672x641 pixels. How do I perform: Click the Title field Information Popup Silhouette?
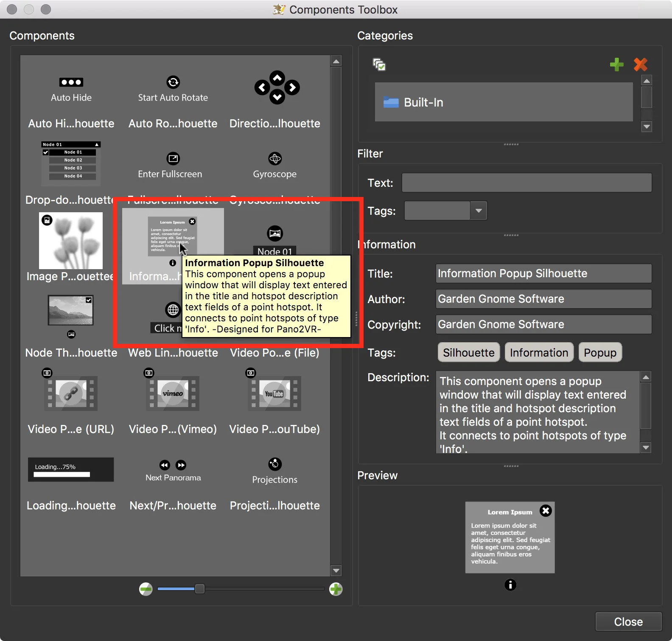coord(543,273)
